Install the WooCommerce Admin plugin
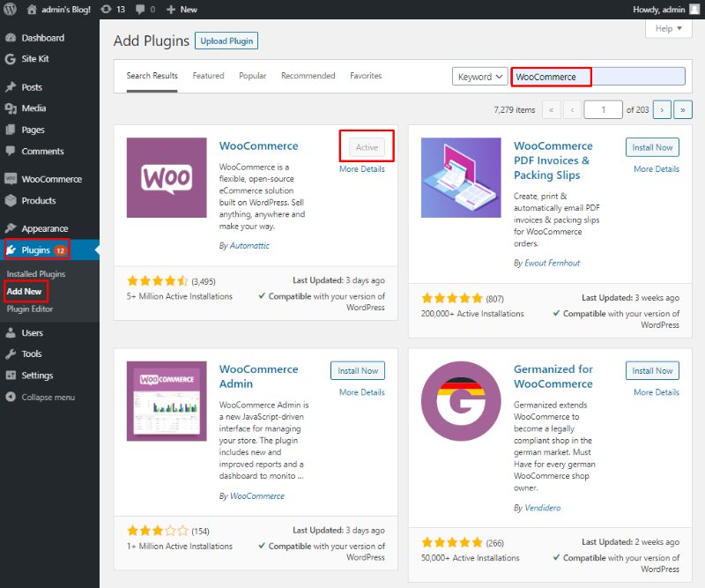Screen dimensions: 705x588 358,371
